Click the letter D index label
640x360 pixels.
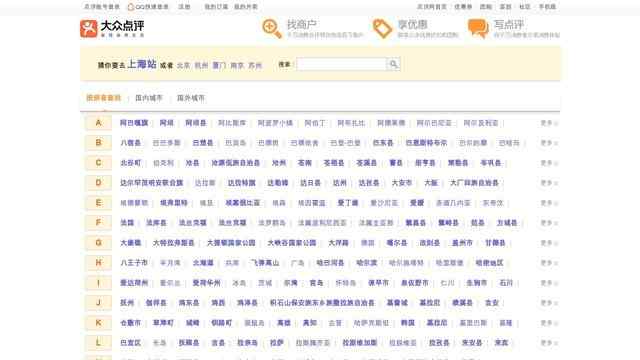[98, 183]
